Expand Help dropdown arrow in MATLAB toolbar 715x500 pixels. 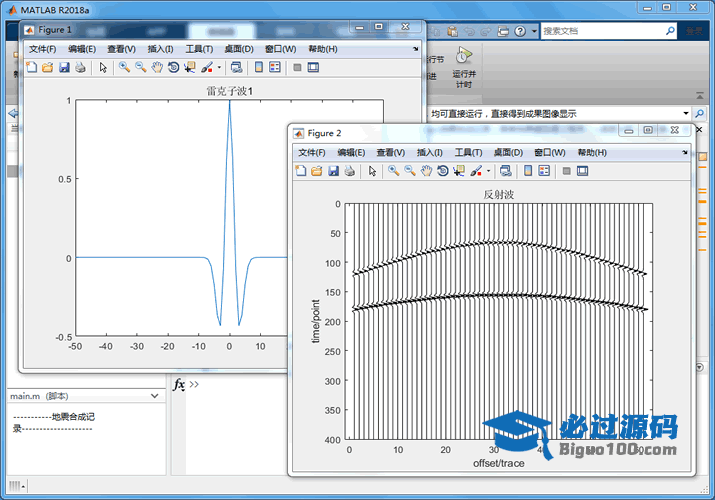click(x=534, y=31)
